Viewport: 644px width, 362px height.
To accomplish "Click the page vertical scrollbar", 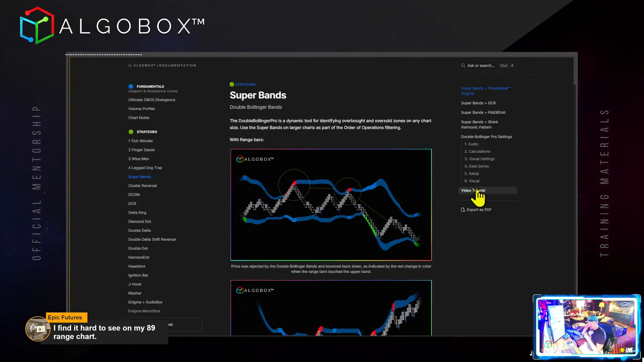I will click(575, 71).
